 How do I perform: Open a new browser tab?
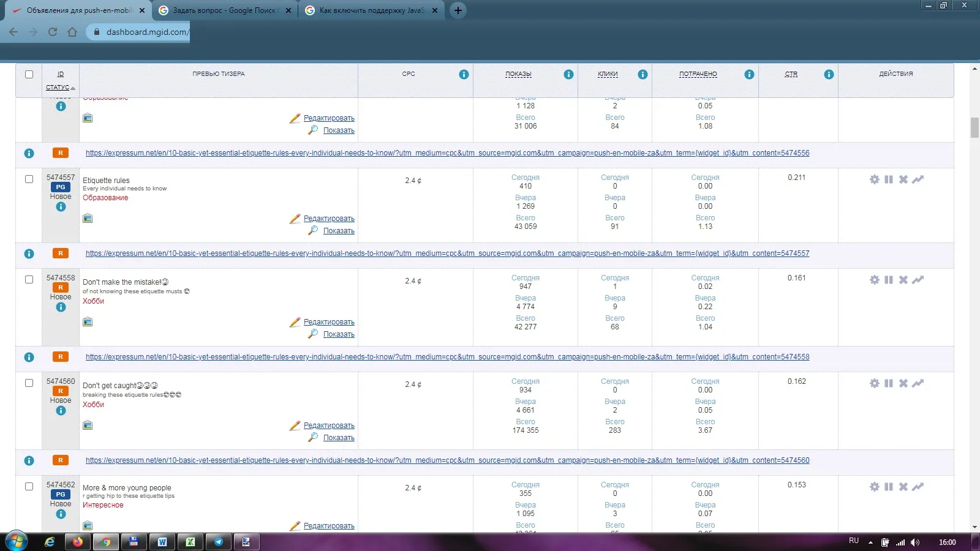458,10
